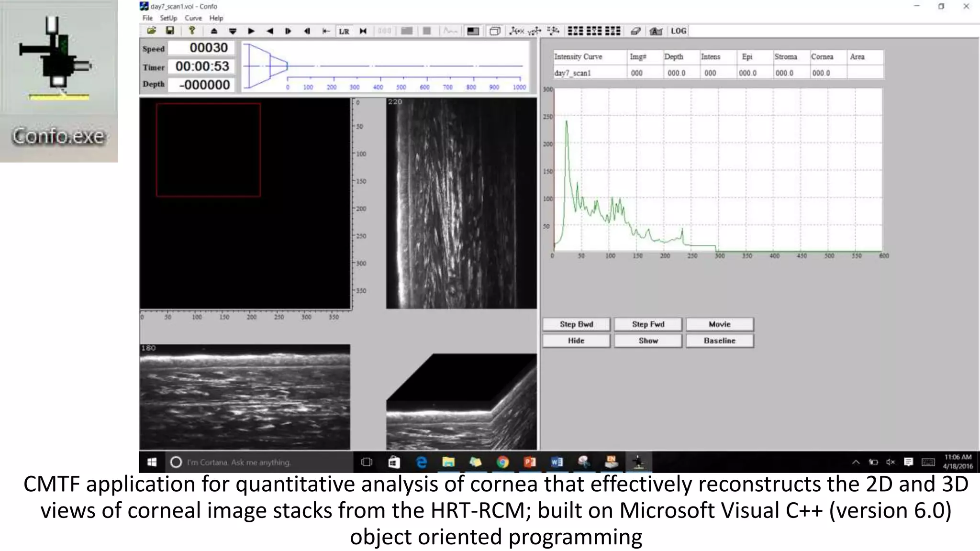Click the Step Fwd button
980x551 pixels.
pyautogui.click(x=648, y=324)
